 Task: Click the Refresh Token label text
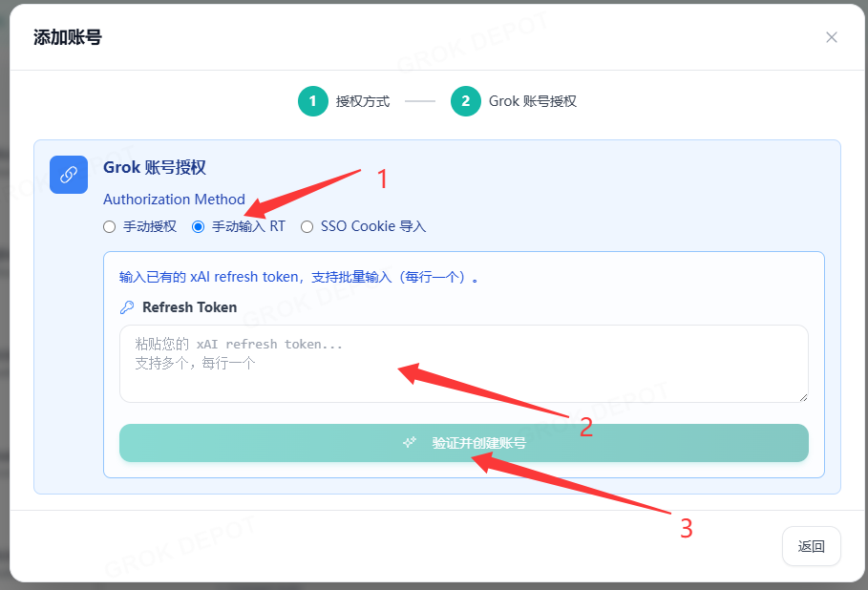click(x=189, y=307)
